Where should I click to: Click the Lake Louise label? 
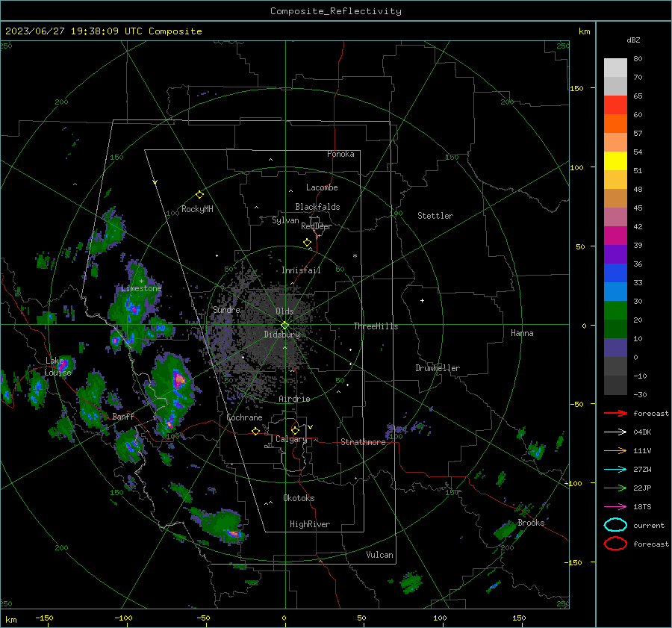tap(57, 367)
